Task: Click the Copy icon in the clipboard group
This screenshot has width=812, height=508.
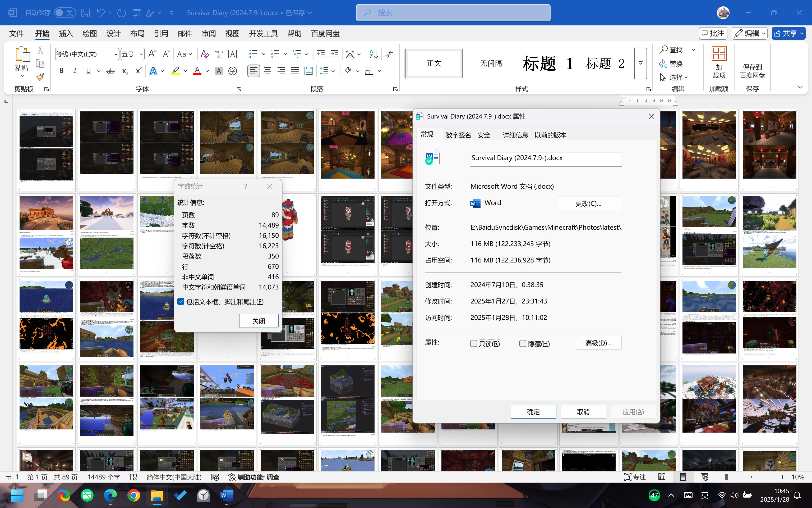Action: [40, 63]
